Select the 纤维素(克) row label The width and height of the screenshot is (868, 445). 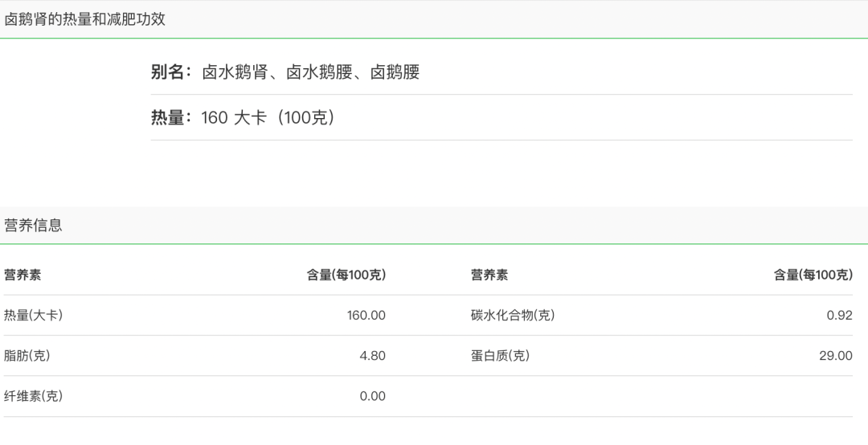[33, 396]
